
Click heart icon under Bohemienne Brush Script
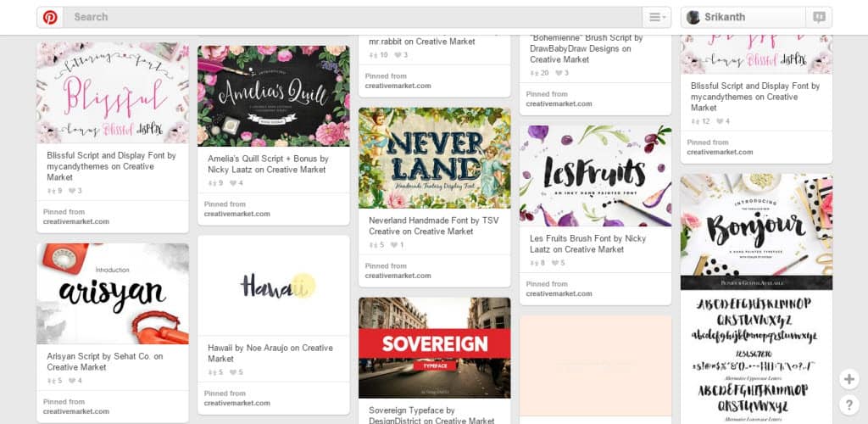[559, 74]
